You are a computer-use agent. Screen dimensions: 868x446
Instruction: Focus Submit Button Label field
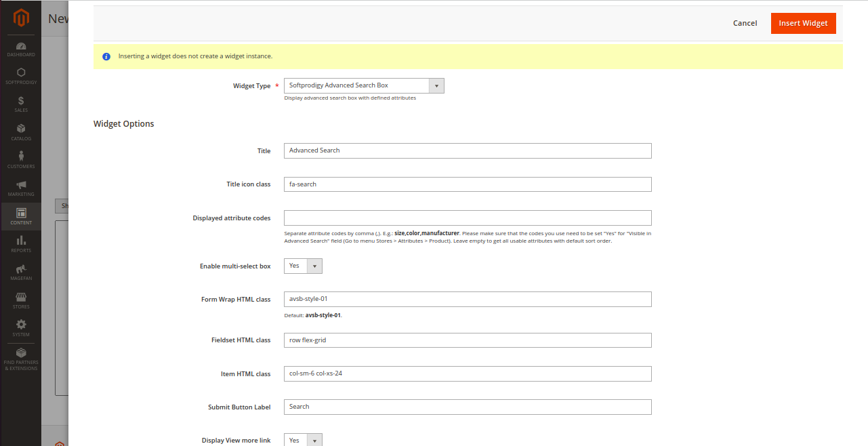click(468, 407)
